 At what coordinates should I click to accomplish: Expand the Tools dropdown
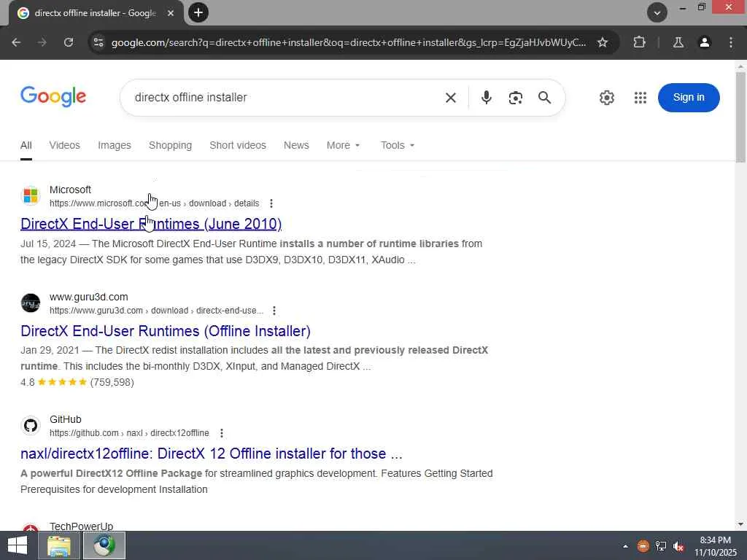(398, 145)
